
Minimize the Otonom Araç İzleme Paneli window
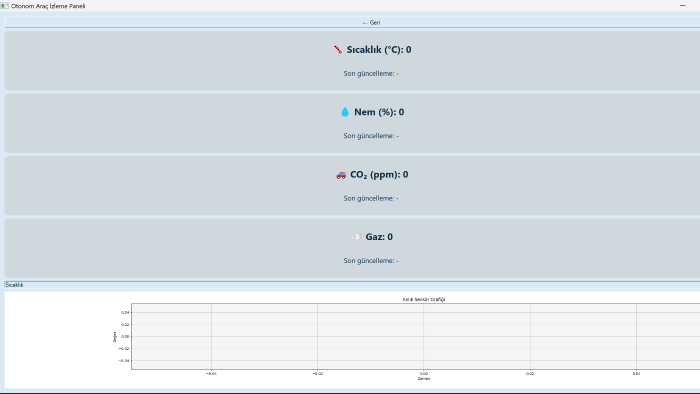(x=683, y=5)
